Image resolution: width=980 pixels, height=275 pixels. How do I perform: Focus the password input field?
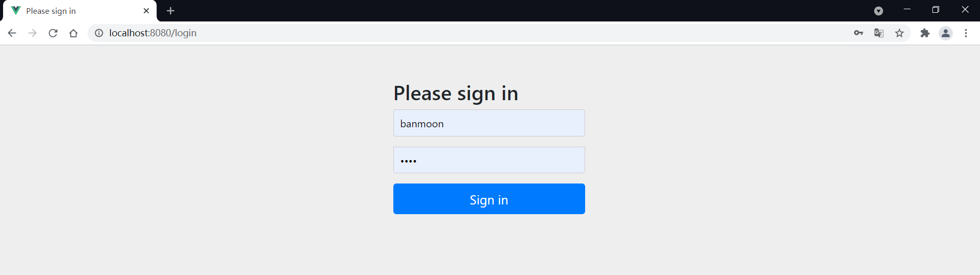pyautogui.click(x=489, y=160)
